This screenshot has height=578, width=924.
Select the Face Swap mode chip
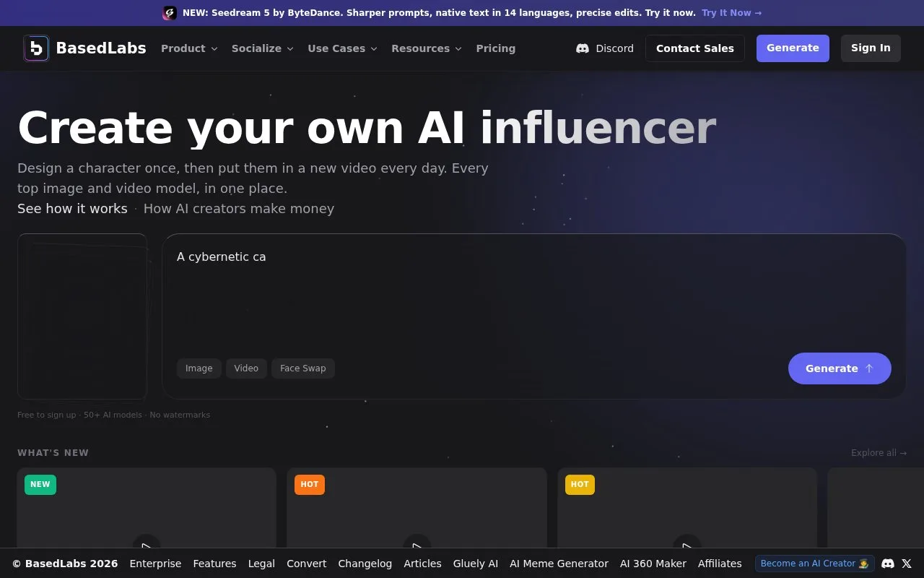pos(303,368)
